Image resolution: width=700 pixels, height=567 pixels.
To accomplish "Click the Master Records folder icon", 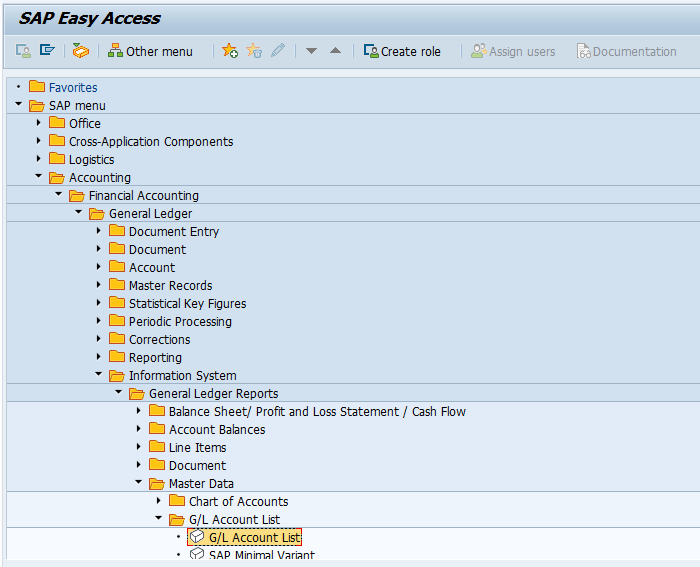I will pyautogui.click(x=117, y=284).
